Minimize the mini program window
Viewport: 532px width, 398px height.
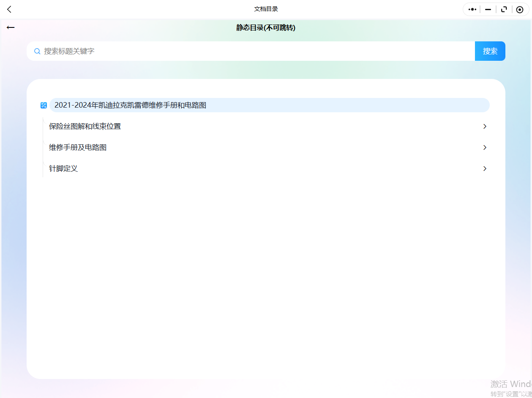point(488,9)
